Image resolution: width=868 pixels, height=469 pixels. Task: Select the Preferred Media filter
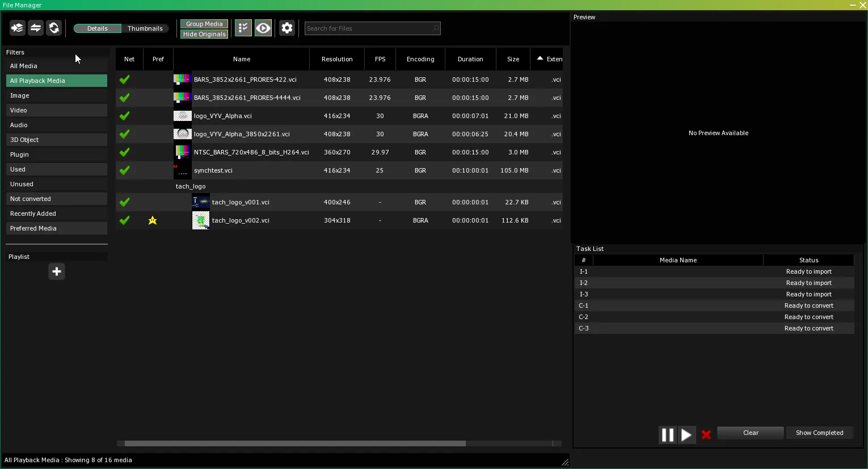tap(57, 228)
